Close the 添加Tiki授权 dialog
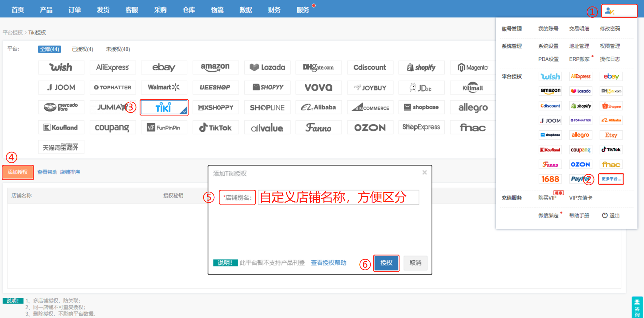 tap(425, 172)
